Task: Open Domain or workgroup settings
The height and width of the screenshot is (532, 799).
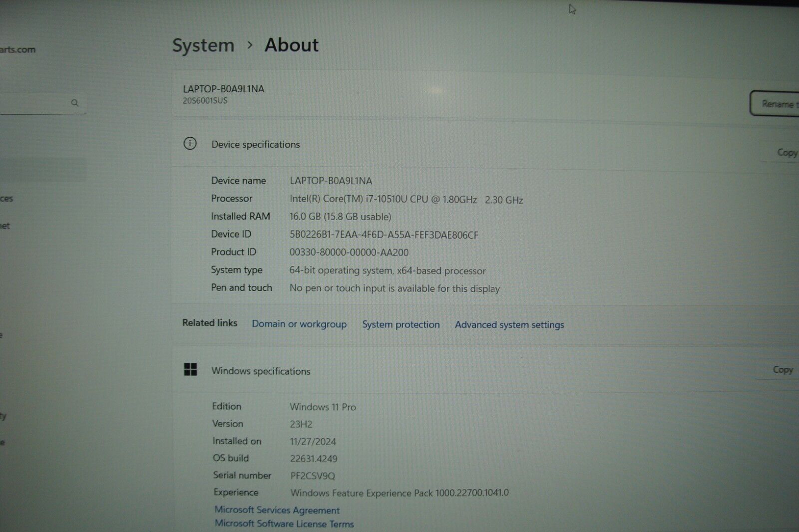Action: [299, 324]
